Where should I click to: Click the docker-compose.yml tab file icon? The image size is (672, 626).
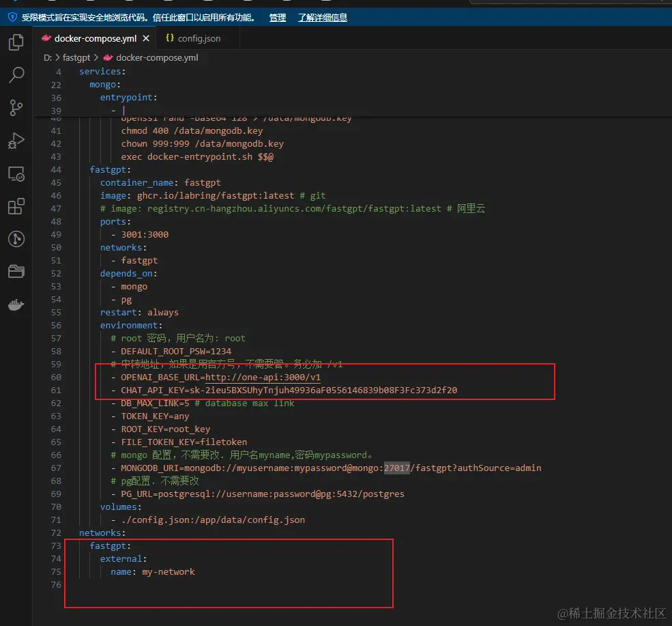pyautogui.click(x=46, y=38)
